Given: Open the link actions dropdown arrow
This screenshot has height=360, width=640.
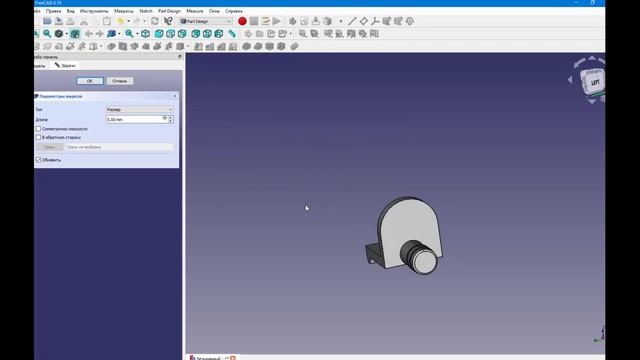Looking at the screenshot, I should [x=290, y=34].
